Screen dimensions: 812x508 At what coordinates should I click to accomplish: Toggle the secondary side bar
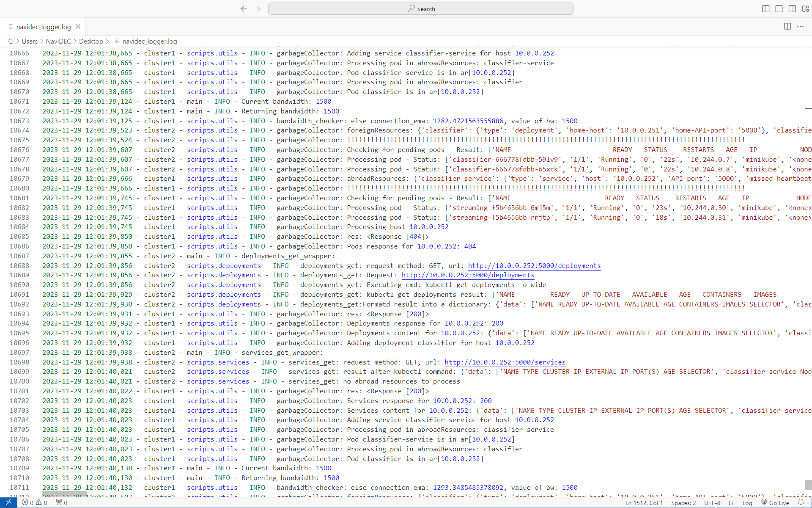click(792, 9)
